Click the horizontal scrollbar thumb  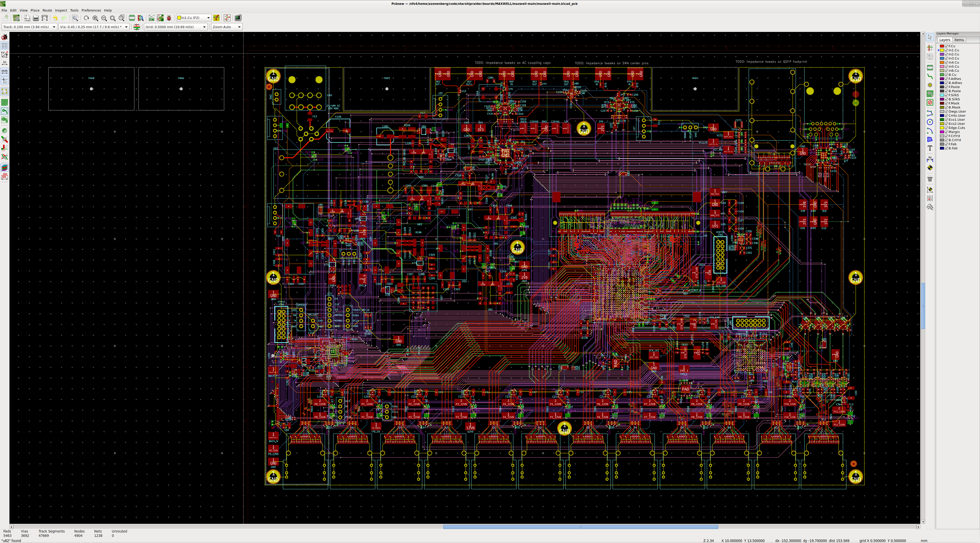581,527
